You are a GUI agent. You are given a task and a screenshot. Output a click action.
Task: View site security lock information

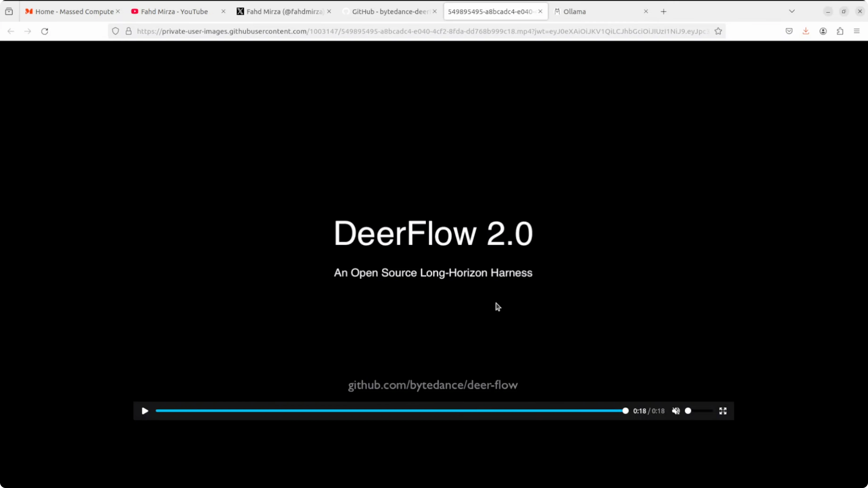(128, 31)
